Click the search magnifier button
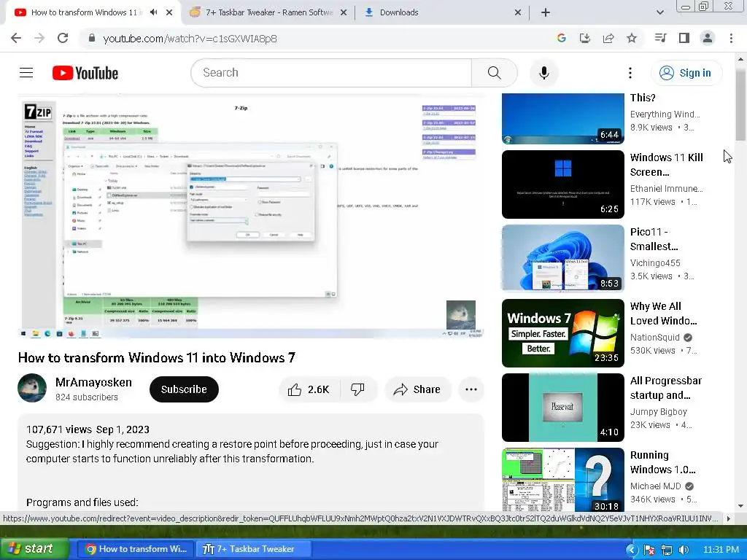 point(495,73)
